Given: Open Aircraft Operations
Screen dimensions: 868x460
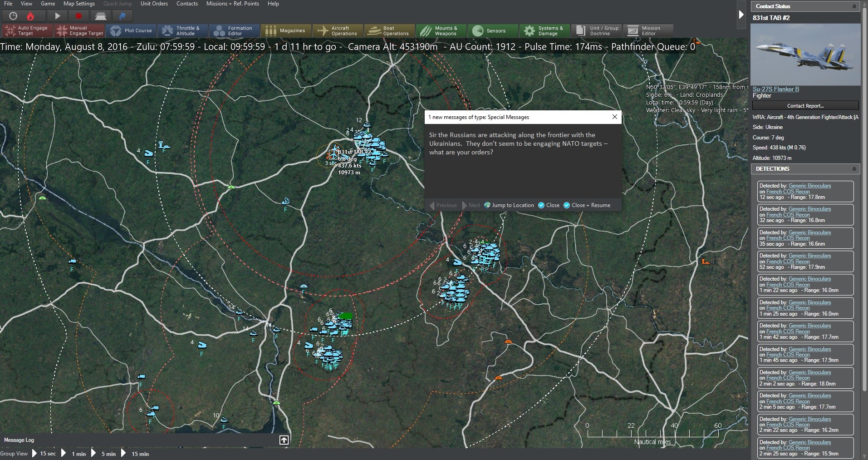Looking at the screenshot, I should click(338, 30).
